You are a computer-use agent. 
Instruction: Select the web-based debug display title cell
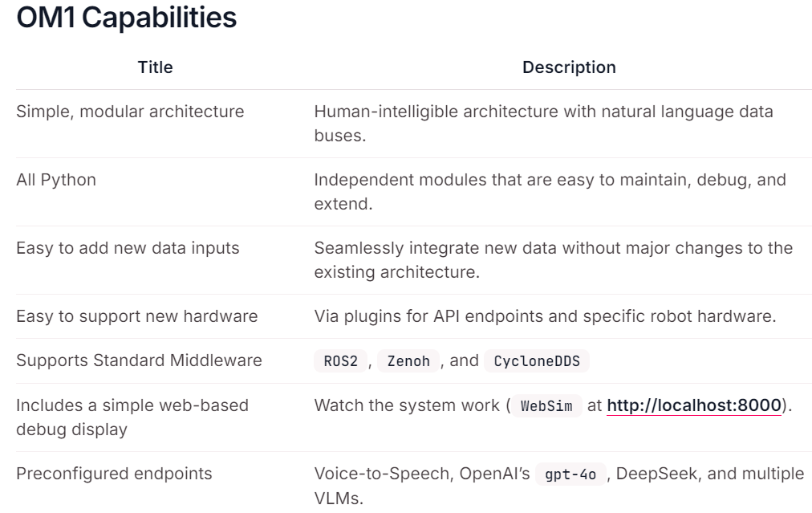coord(132,417)
